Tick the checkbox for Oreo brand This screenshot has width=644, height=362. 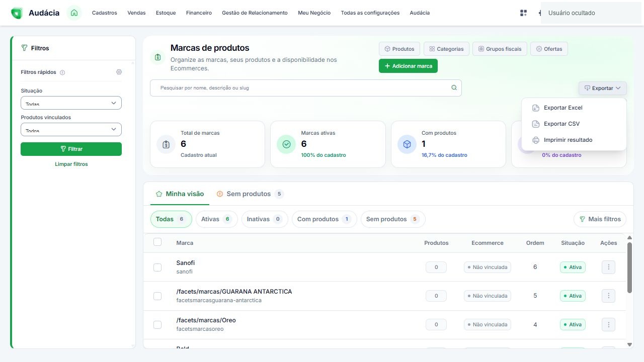[157, 325]
